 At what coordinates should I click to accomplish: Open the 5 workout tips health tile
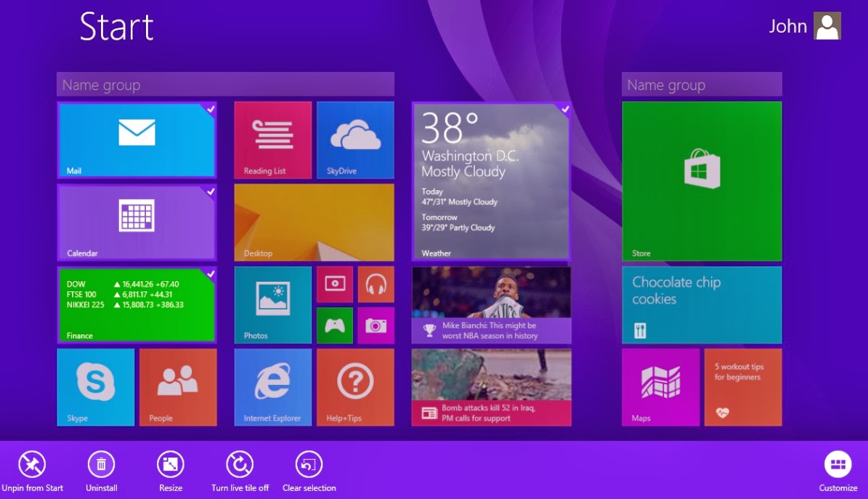click(743, 387)
